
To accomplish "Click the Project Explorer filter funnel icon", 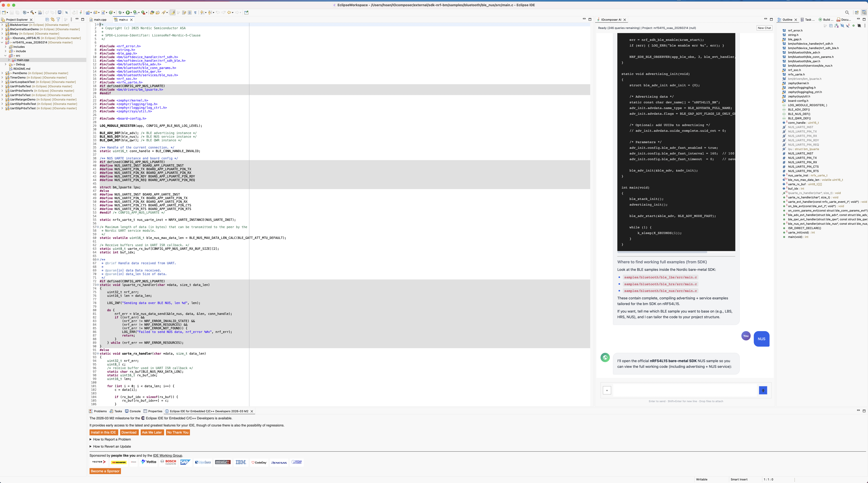I will pyautogui.click(x=58, y=20).
